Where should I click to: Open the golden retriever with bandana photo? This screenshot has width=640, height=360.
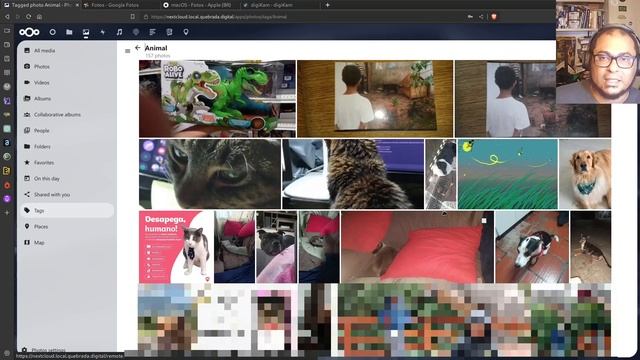(x=585, y=174)
